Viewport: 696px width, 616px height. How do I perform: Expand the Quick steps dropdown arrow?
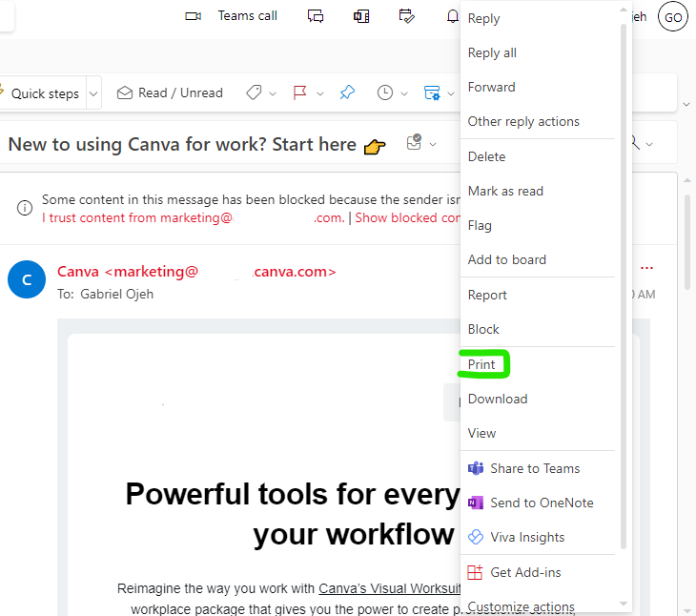(93, 93)
